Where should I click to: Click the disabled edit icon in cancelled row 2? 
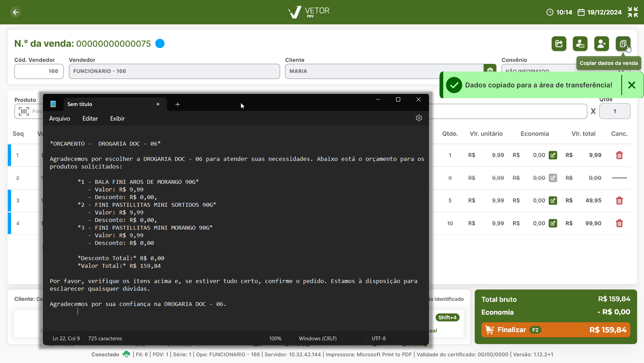(x=553, y=178)
